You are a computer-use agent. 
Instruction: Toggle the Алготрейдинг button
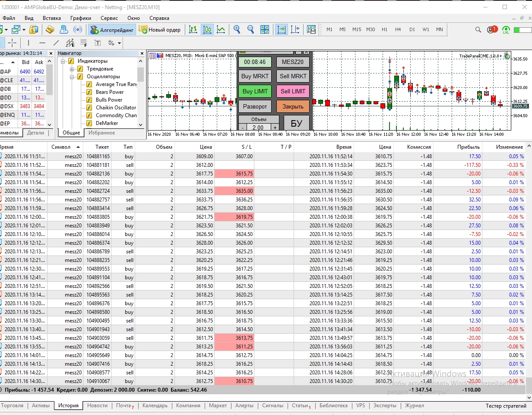point(112,30)
